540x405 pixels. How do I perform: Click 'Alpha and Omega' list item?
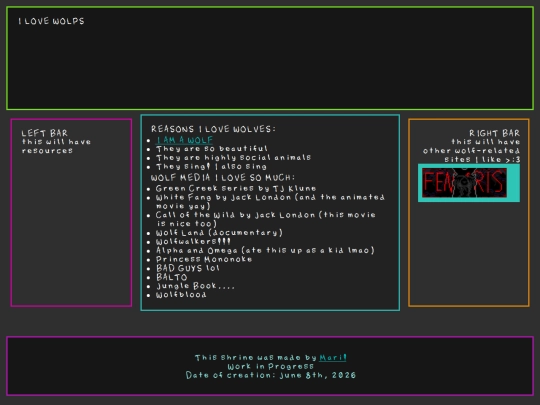coord(265,250)
